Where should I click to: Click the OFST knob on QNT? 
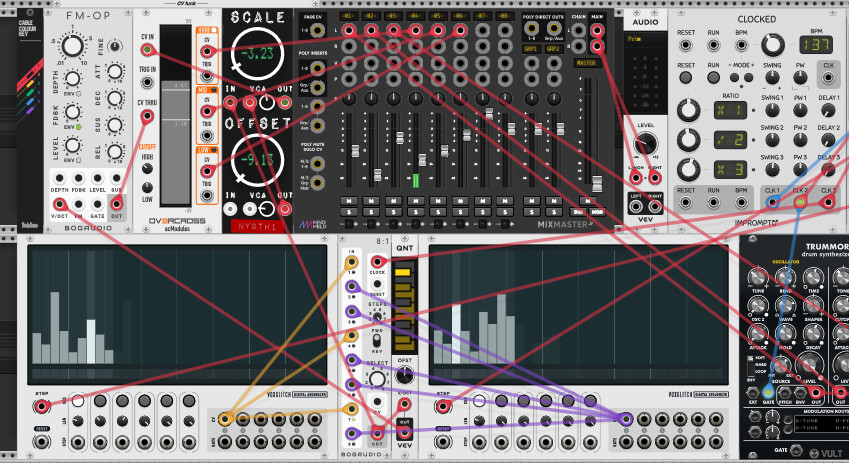(x=404, y=375)
